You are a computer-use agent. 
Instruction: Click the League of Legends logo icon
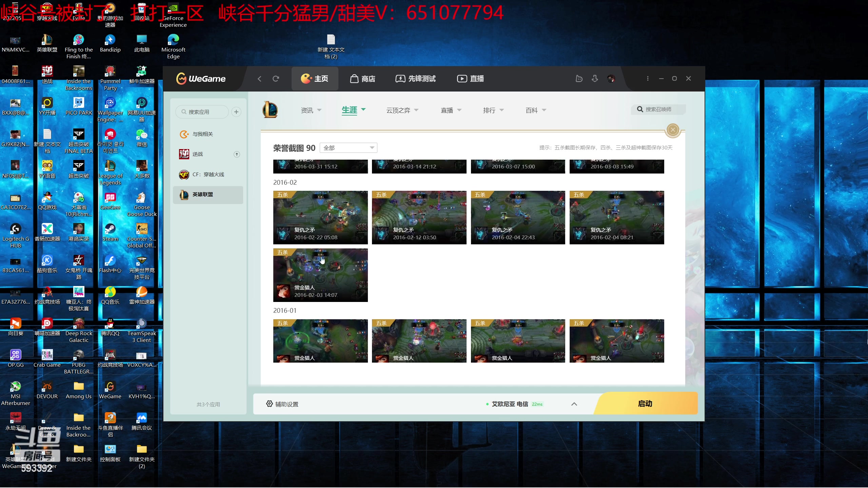click(270, 110)
